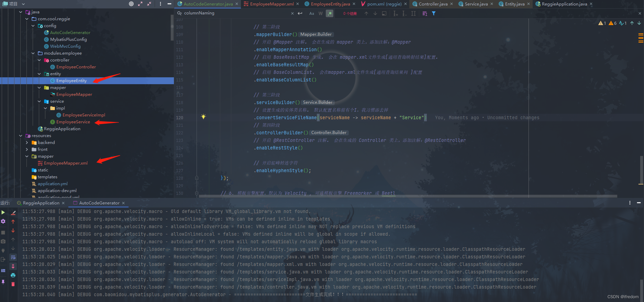Collapse the service package node
Viewport: 644px width, 302px height.
coord(39,101)
